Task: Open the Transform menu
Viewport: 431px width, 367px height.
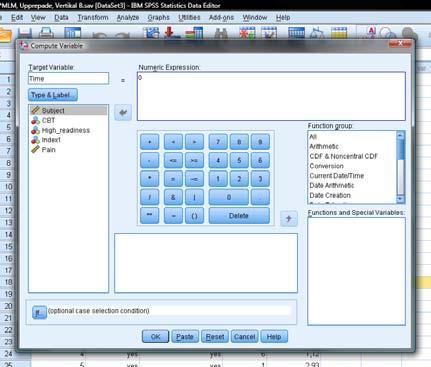Action: tap(93, 17)
